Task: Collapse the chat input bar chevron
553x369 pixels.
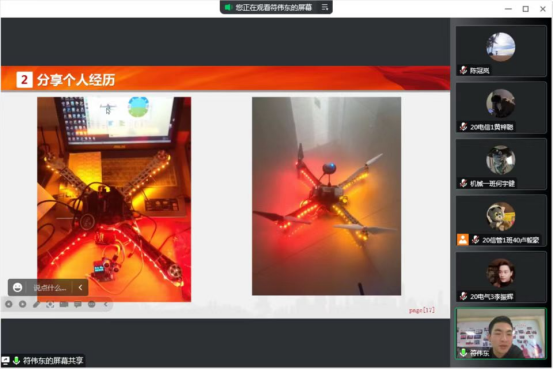Action: point(80,288)
